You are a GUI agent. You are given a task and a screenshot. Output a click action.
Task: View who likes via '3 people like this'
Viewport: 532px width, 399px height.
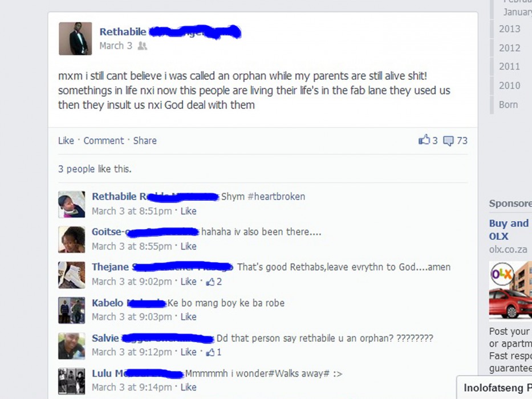pos(95,169)
